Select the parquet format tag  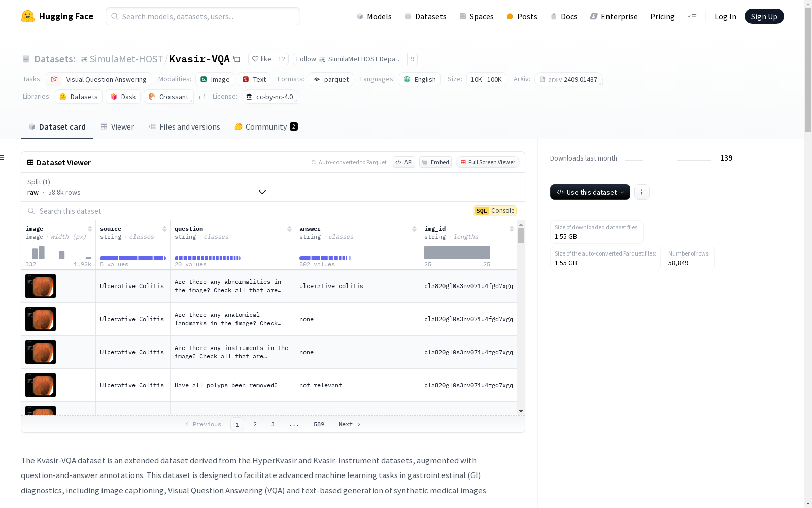click(x=331, y=79)
